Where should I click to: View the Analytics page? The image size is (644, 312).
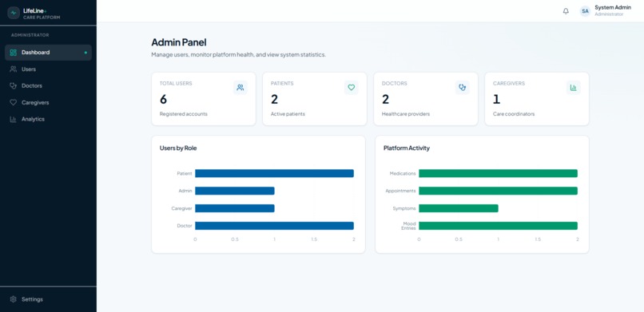click(48, 120)
